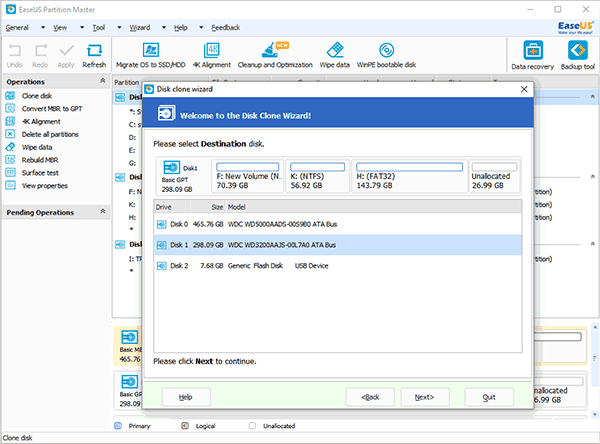Open the Backup tool
Screen dimensions: 600x444
tap(578, 56)
